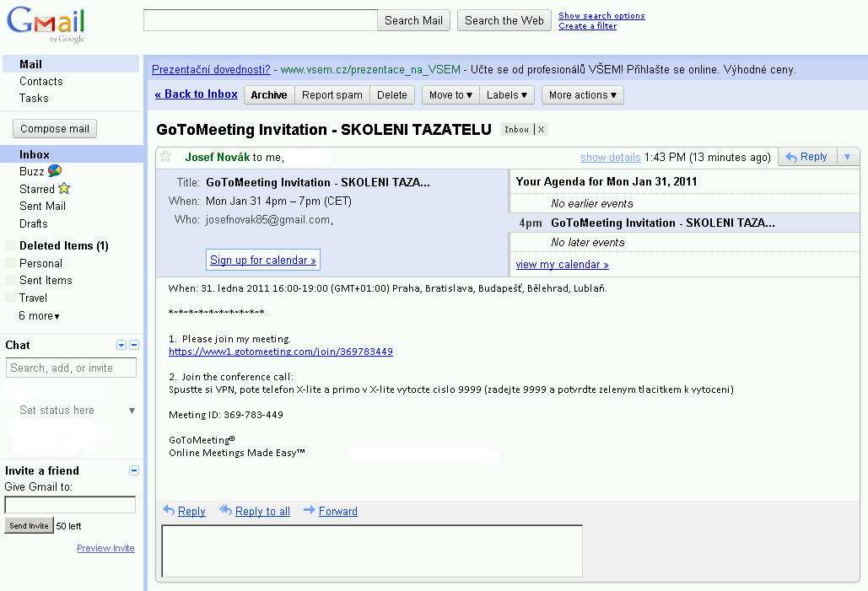Star this message from Josef Novák

[165, 157]
